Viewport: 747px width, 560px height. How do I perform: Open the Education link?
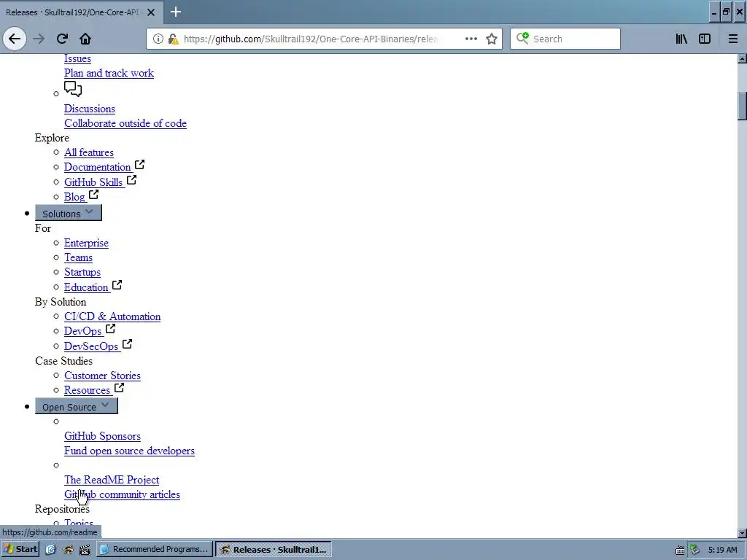[x=86, y=287]
